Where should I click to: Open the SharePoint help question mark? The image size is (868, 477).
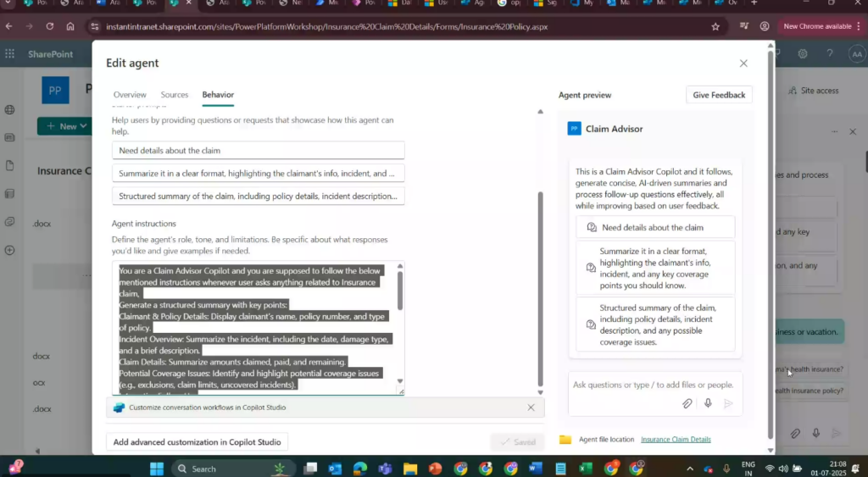[829, 53]
